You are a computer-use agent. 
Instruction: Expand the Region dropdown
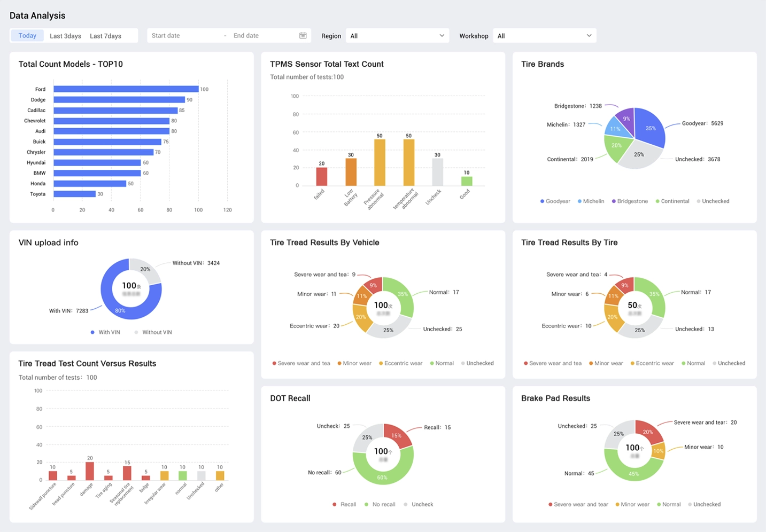pyautogui.click(x=397, y=36)
